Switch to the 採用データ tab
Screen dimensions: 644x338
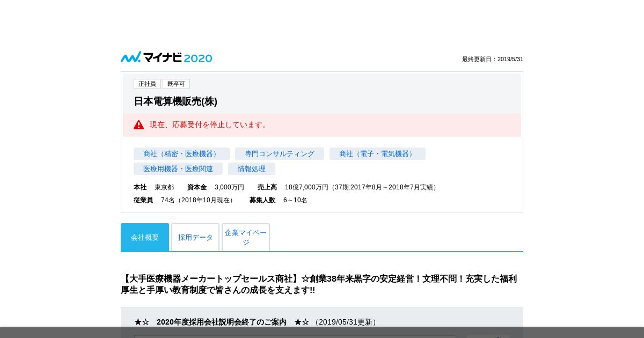tap(195, 237)
